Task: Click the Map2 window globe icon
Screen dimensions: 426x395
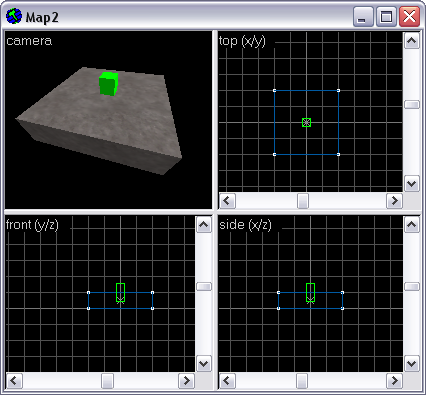Action: coord(14,16)
